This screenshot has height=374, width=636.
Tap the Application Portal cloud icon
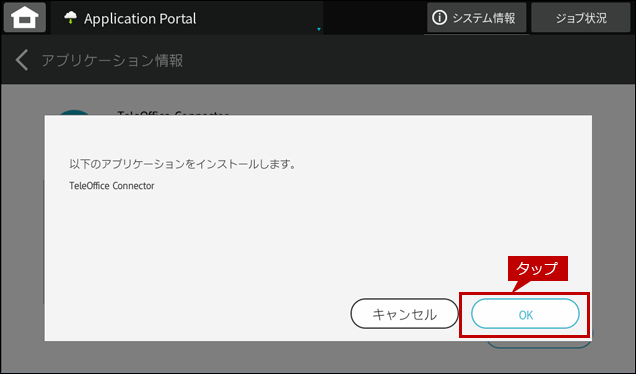point(71,17)
